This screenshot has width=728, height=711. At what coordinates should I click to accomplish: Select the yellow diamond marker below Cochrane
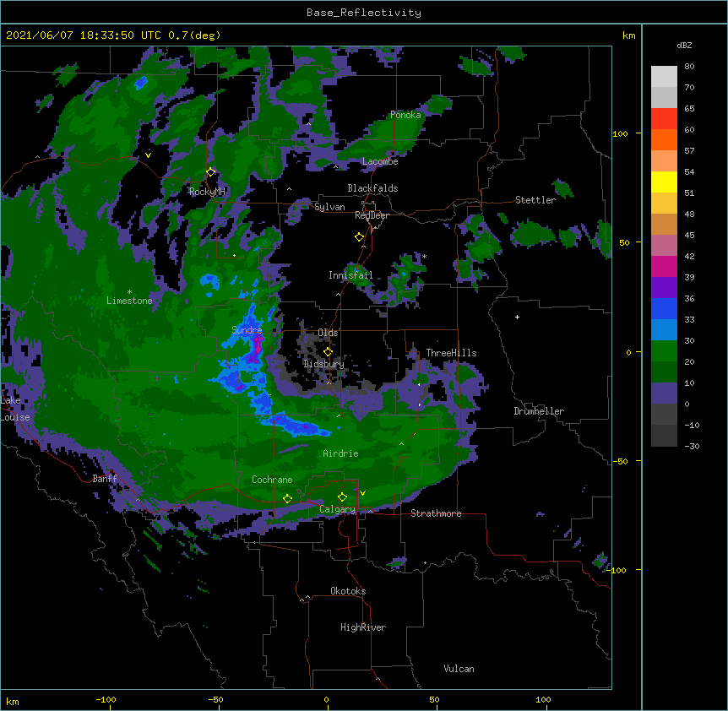pos(288,498)
